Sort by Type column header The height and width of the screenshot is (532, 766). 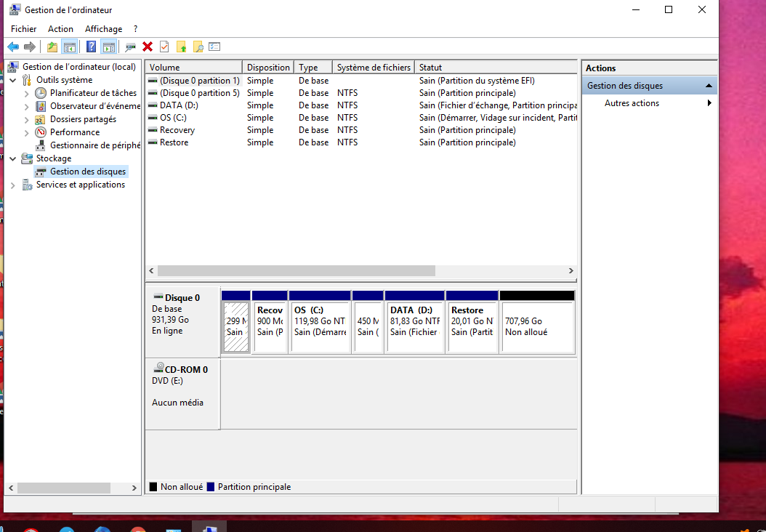click(313, 68)
